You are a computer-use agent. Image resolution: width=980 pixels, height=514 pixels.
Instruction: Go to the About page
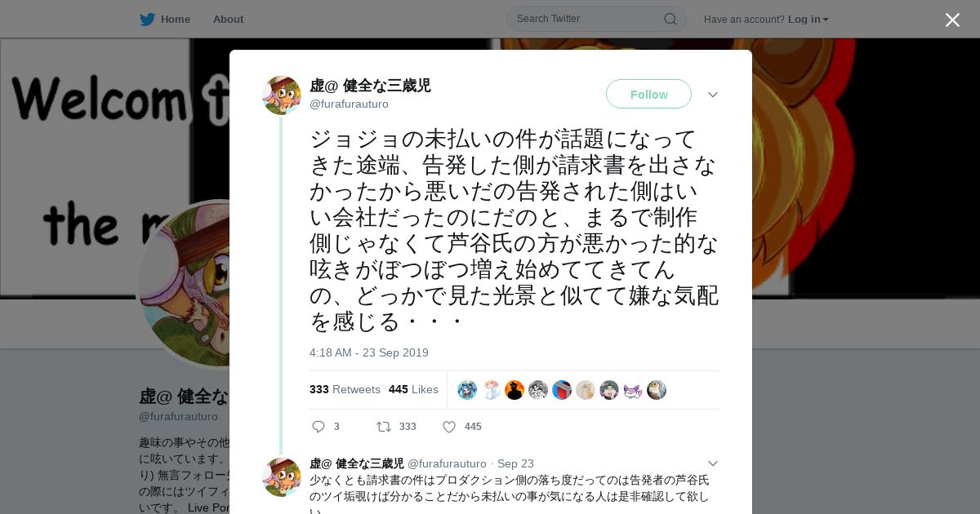coord(228,20)
